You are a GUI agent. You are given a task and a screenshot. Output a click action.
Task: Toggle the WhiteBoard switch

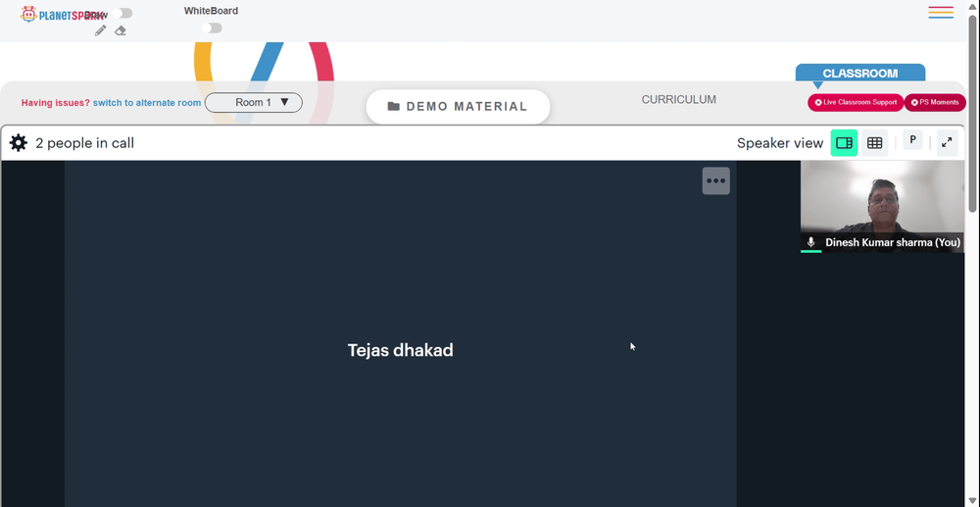click(212, 28)
